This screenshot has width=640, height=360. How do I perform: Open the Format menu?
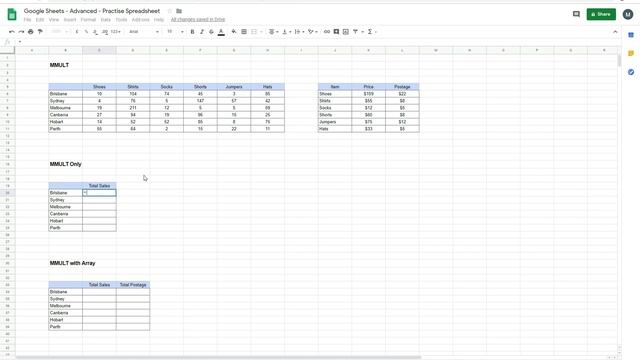click(x=88, y=20)
